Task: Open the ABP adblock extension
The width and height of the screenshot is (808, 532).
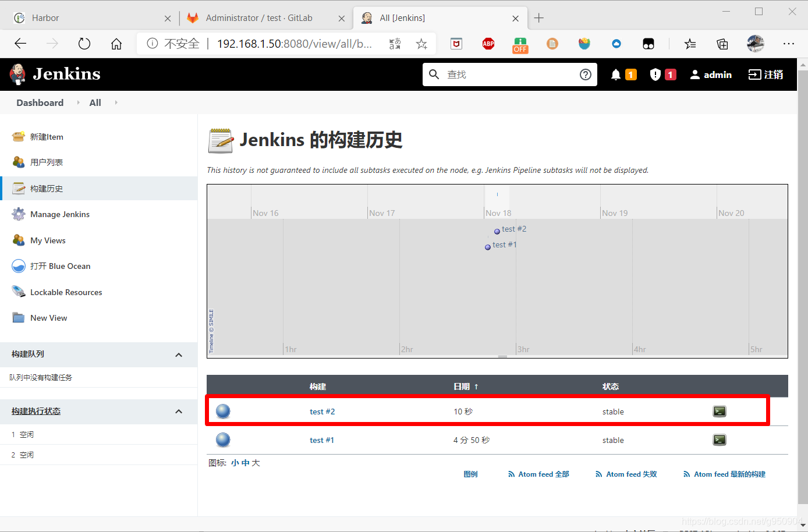Action: [488, 44]
